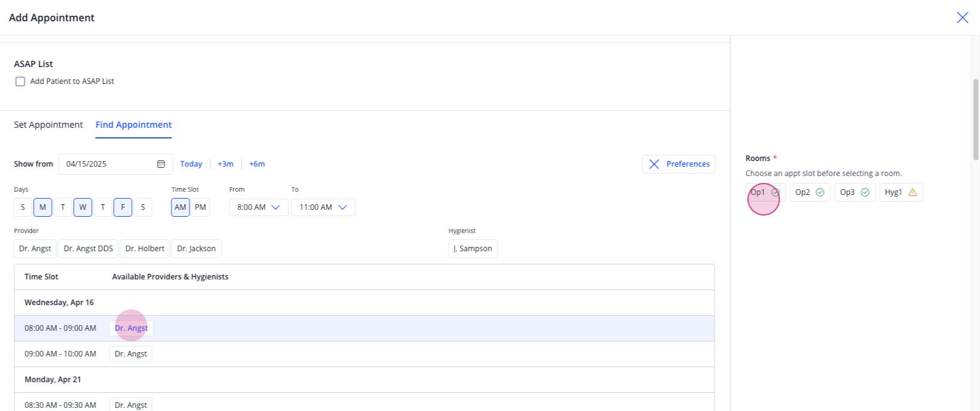Open the calendar picker icon
The height and width of the screenshot is (411, 980).
(x=161, y=164)
